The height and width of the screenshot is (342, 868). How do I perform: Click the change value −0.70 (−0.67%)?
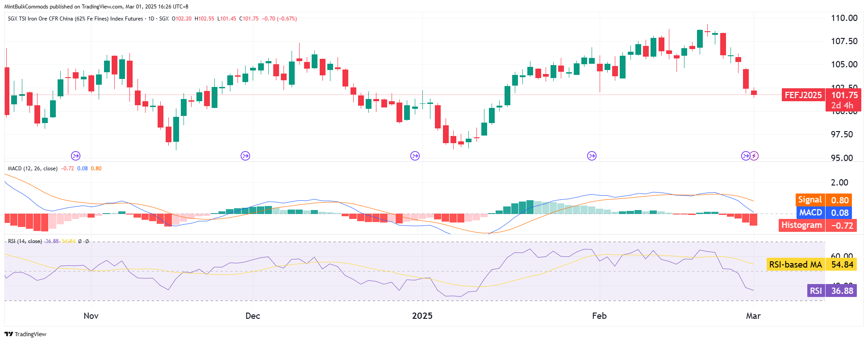(280, 19)
